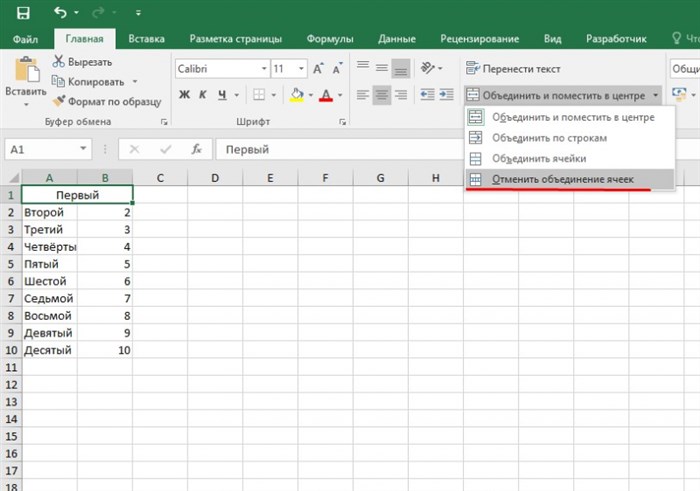Switch to Вид tab
Screen dimensions: 700x491
coord(552,39)
